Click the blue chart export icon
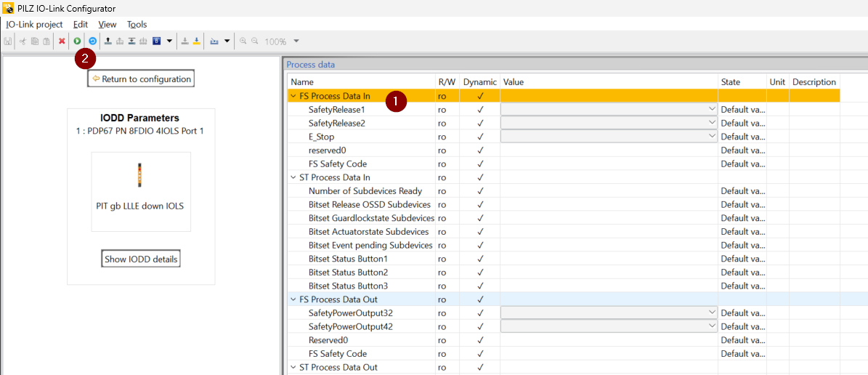Image resolution: width=868 pixels, height=375 pixels. [x=214, y=41]
